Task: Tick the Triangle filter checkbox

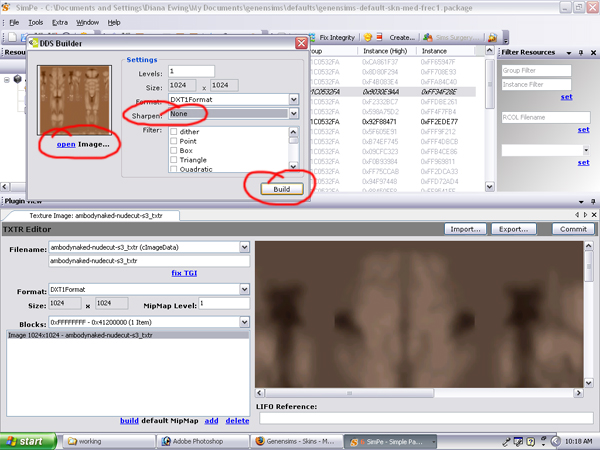Action: 174,160
